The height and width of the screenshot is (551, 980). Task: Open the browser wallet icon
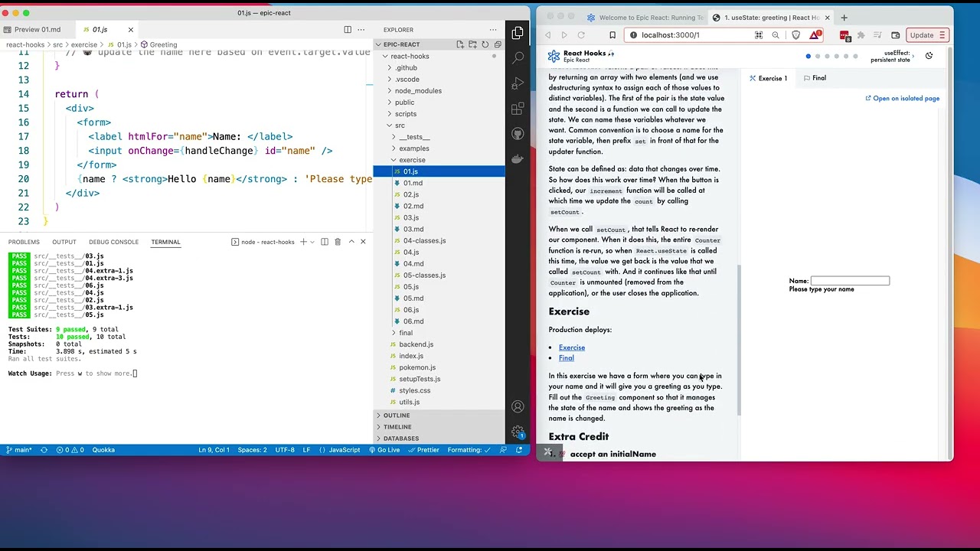tap(895, 35)
